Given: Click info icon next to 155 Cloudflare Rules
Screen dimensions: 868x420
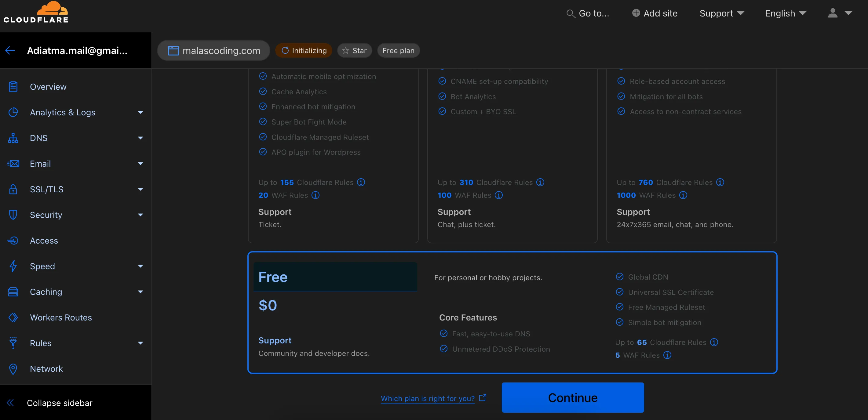Looking at the screenshot, I should pyautogui.click(x=361, y=182).
